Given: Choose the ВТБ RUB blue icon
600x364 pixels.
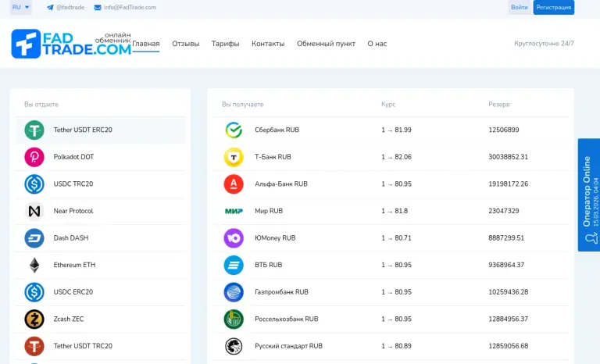Looking at the screenshot, I should (234, 265).
